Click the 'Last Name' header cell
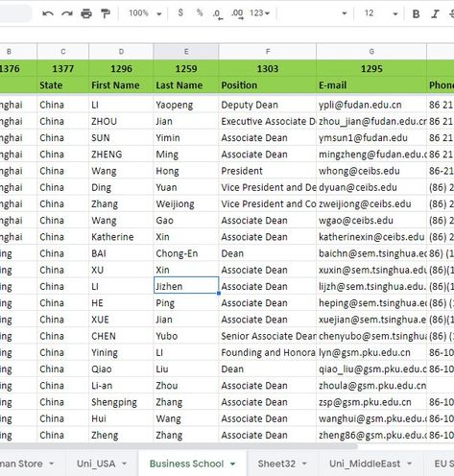The image size is (454, 476). (186, 85)
